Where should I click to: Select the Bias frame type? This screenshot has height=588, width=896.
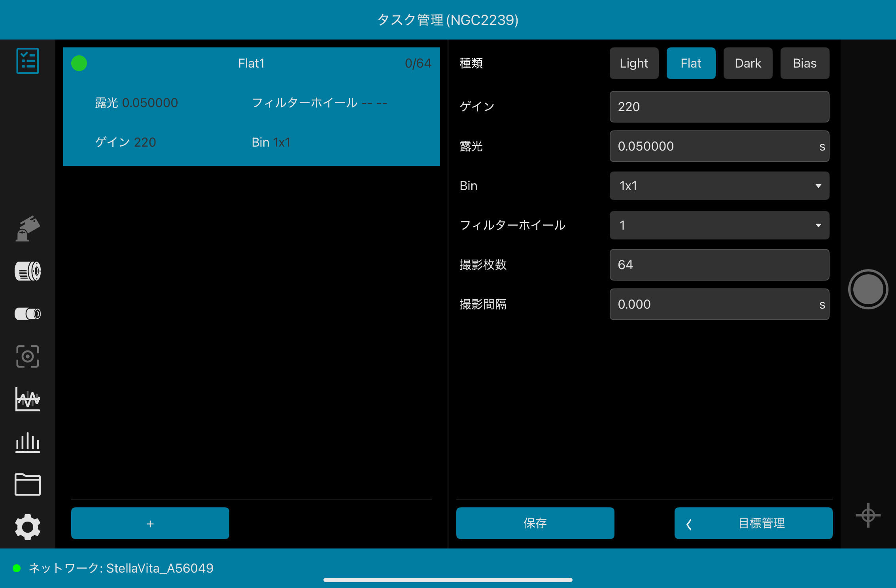coord(805,63)
